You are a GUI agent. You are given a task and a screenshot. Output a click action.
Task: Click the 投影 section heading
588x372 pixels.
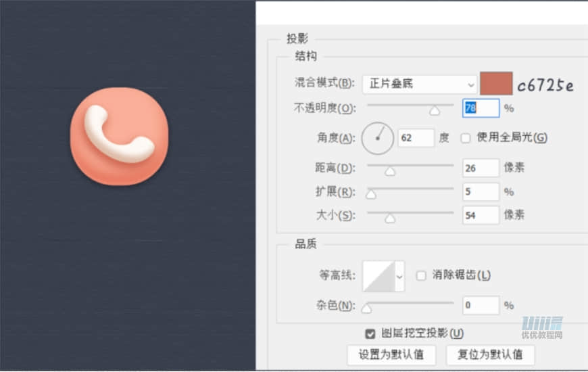coord(297,39)
